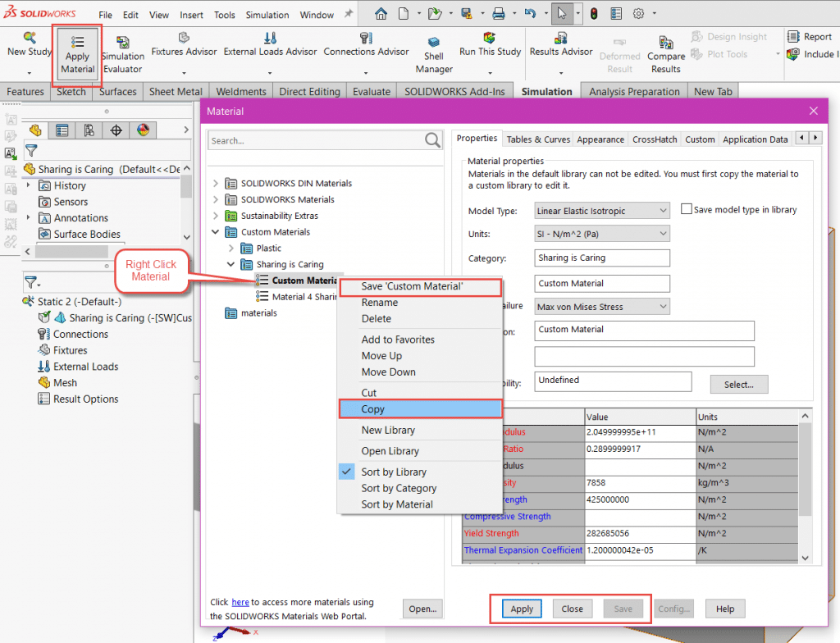Click the Print icon
This screenshot has width=840, height=643.
click(x=498, y=14)
